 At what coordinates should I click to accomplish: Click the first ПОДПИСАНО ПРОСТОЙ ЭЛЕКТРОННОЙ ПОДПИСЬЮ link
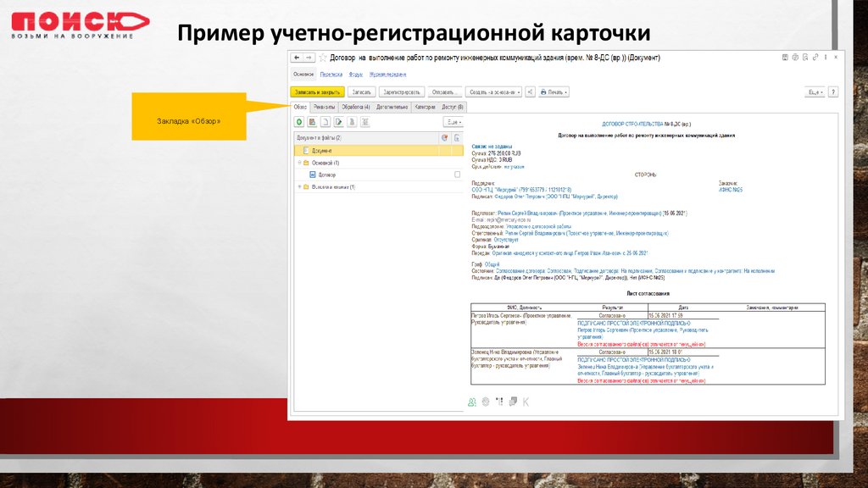pyautogui.click(x=634, y=323)
